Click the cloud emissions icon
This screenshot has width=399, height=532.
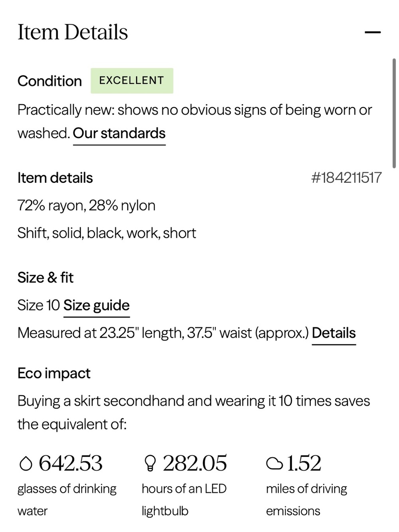coord(275,464)
